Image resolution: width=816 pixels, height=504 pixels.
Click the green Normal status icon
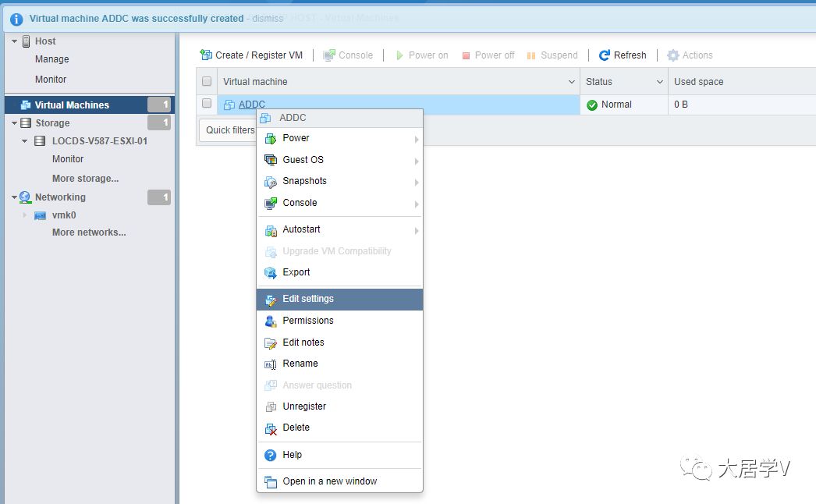pos(591,105)
